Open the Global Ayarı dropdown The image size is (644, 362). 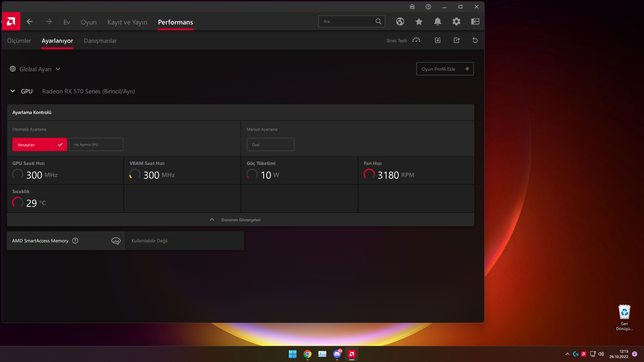click(x=58, y=69)
